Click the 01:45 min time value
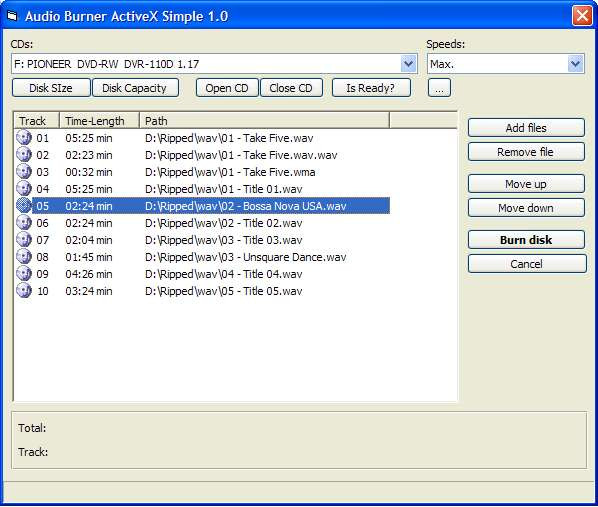Screen dimensions: 598x507 (88, 257)
